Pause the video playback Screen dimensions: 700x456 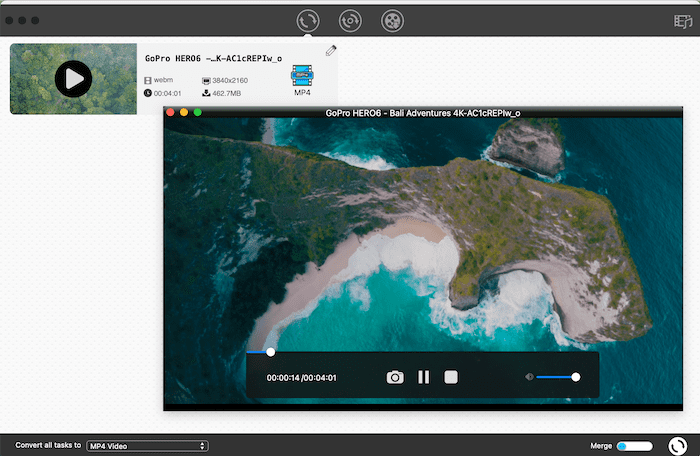click(x=423, y=377)
